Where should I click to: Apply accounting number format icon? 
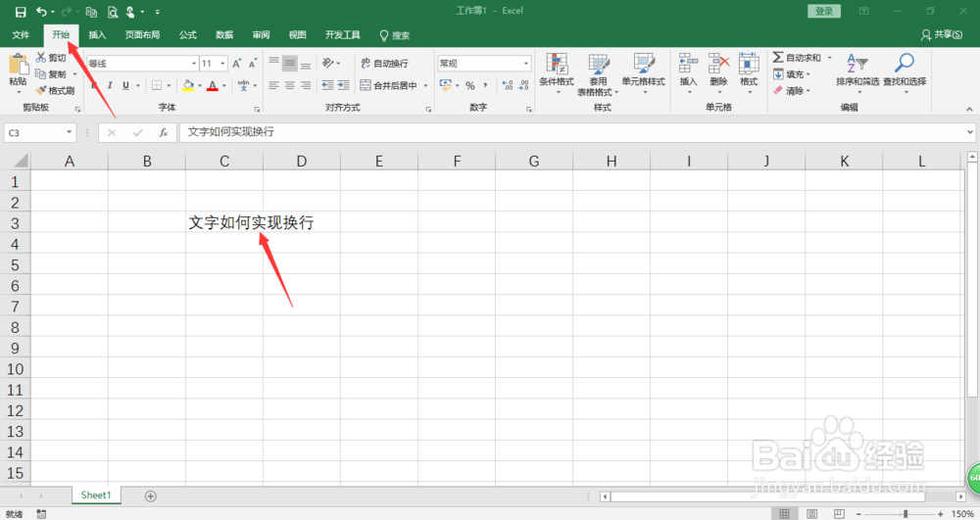[446, 85]
